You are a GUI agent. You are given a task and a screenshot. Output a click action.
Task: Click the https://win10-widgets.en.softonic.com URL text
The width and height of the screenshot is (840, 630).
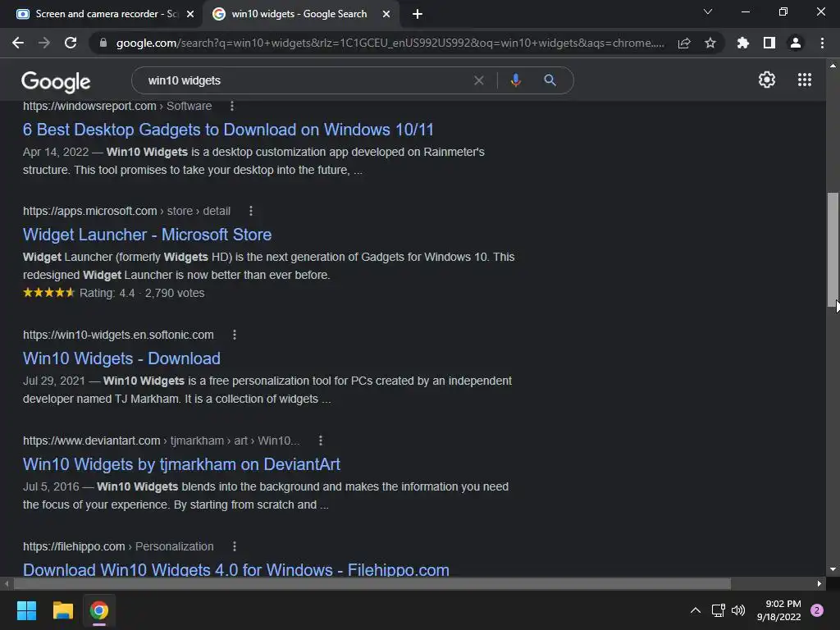118,335
